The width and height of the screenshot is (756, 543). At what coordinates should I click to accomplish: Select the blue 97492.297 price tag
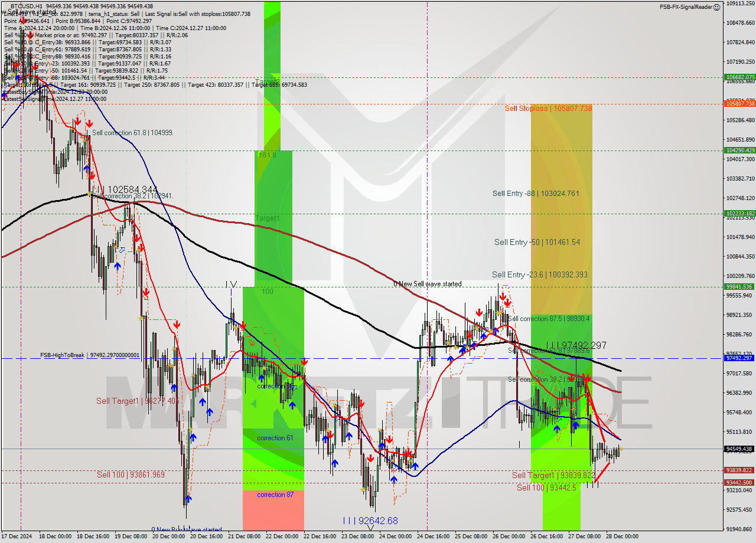click(739, 358)
